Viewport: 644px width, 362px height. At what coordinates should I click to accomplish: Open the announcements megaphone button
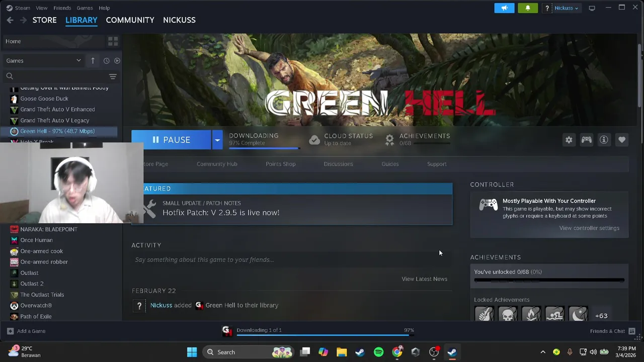[x=504, y=8]
